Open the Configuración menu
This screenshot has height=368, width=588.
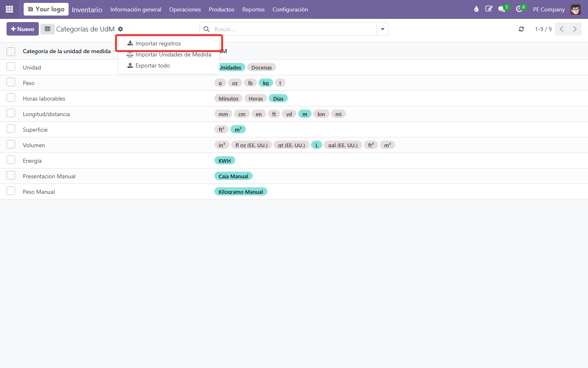pyautogui.click(x=290, y=9)
